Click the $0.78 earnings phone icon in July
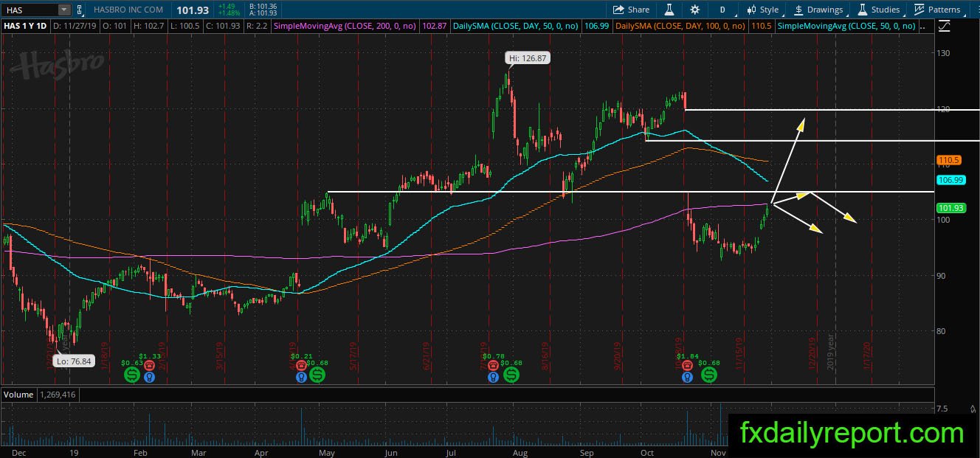 coord(493,365)
